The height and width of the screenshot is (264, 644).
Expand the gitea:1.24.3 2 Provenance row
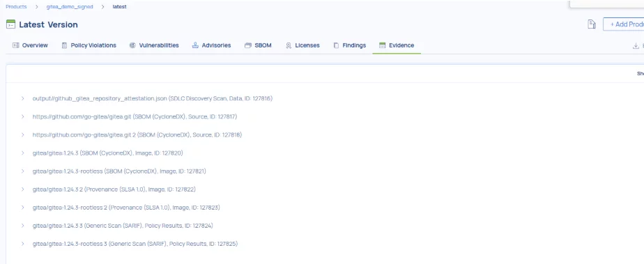(x=23, y=189)
